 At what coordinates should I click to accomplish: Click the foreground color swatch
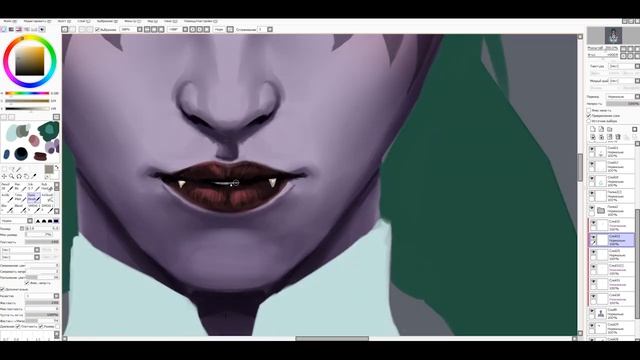(49, 169)
